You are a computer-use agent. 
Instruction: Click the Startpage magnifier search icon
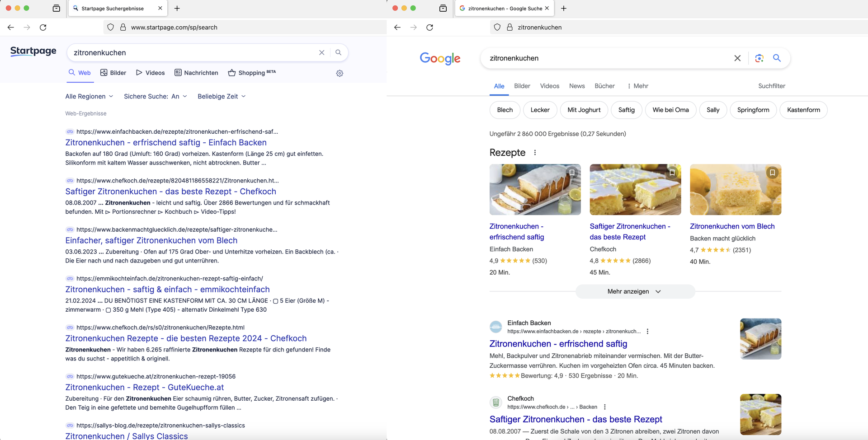tap(338, 52)
